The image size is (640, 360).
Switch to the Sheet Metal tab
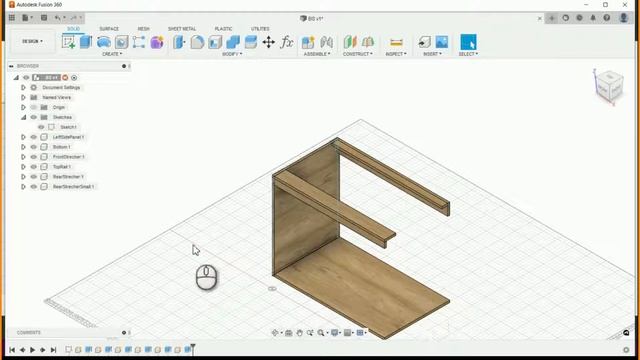182,29
